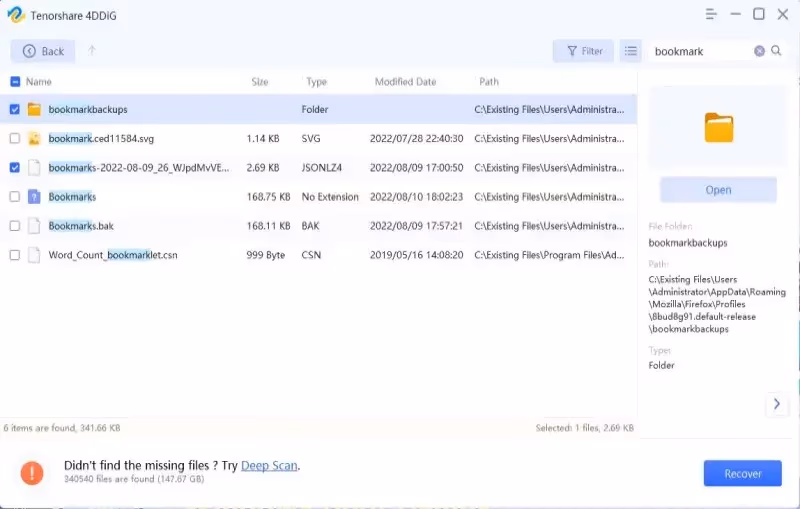Click the JSONLZ4 file icon

pos(34,167)
